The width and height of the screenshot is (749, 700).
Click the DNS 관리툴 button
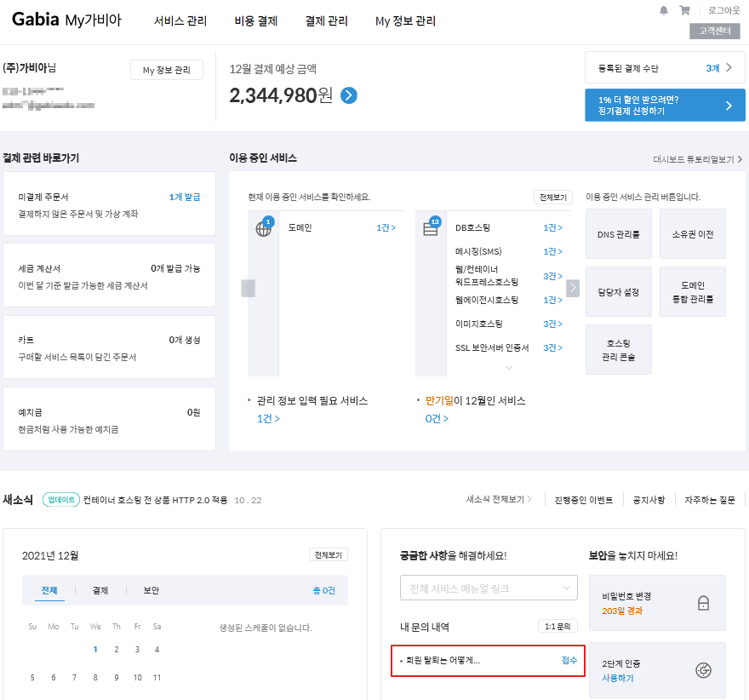[619, 234]
